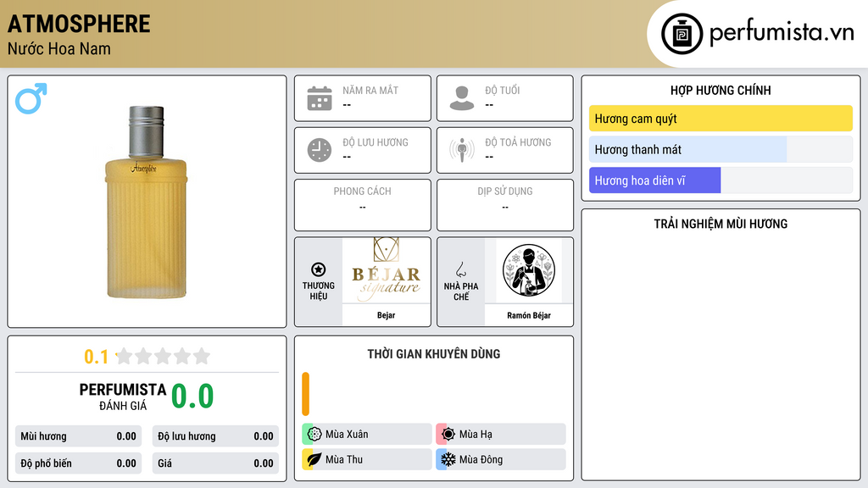Click the Dịp sử dụng card

(505, 205)
